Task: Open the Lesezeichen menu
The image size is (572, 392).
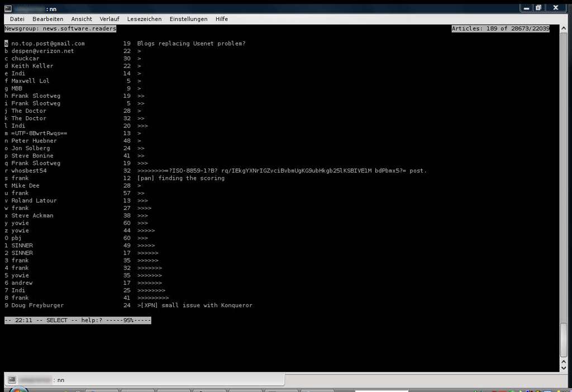Action: tap(144, 19)
